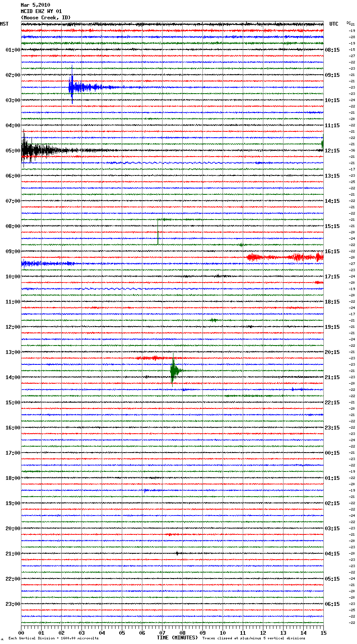Click the 04:15 UTC time label
Viewport: 357px width, 644px height.
(332, 554)
